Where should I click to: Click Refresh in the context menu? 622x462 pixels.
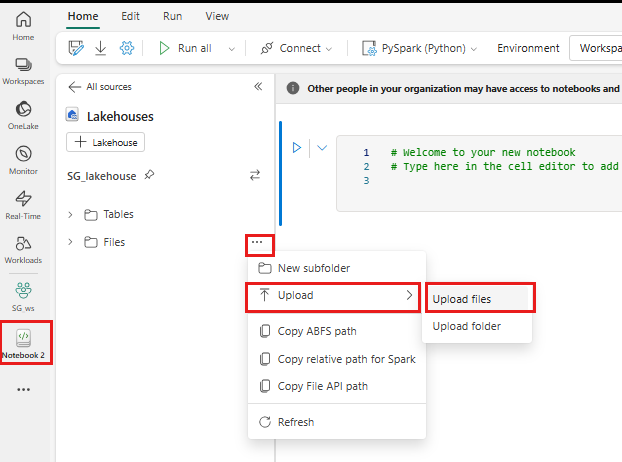[336, 422]
